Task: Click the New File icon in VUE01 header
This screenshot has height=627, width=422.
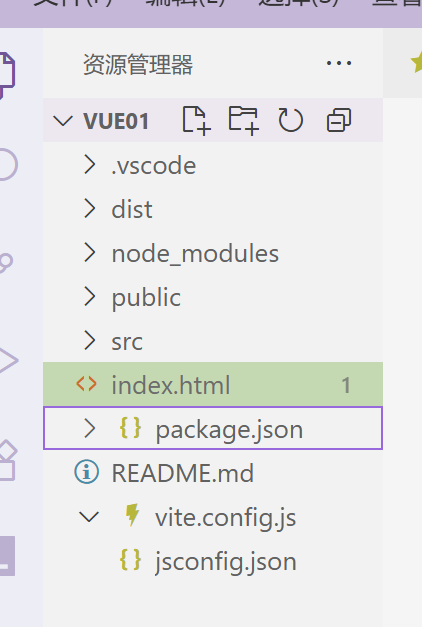Action: coord(196,120)
